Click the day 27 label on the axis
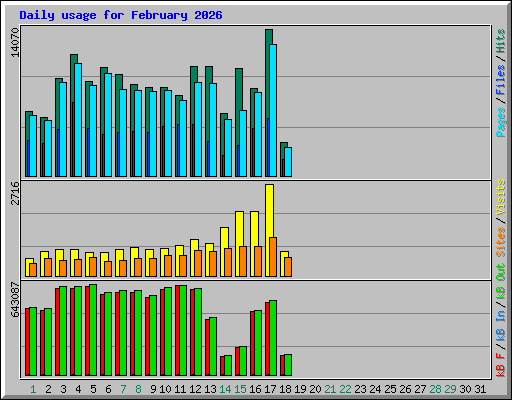This screenshot has width=512, height=400. pos(420,389)
